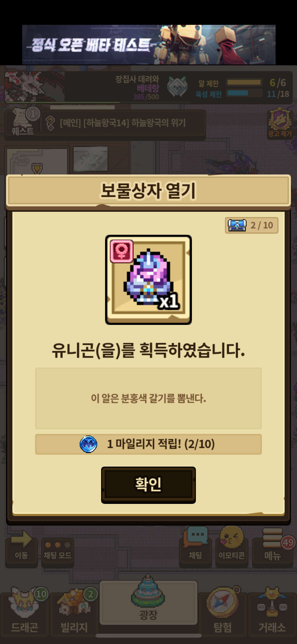Select the 광장 plaza tab

(148, 603)
